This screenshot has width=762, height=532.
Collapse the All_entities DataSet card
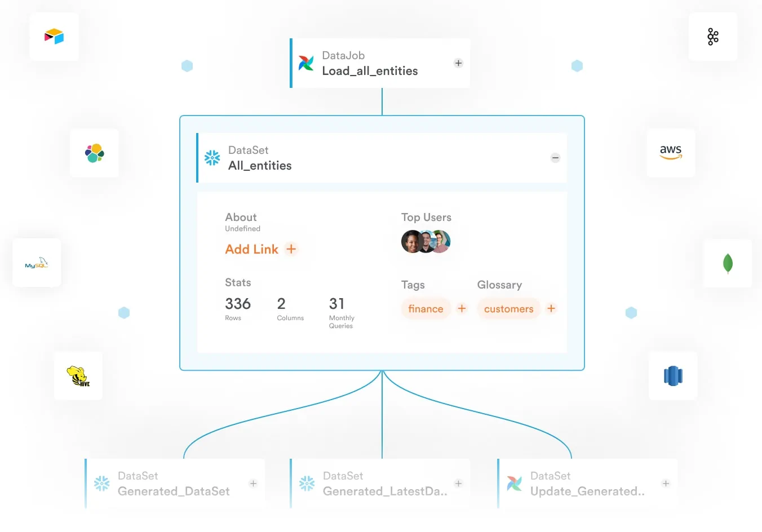click(x=555, y=158)
